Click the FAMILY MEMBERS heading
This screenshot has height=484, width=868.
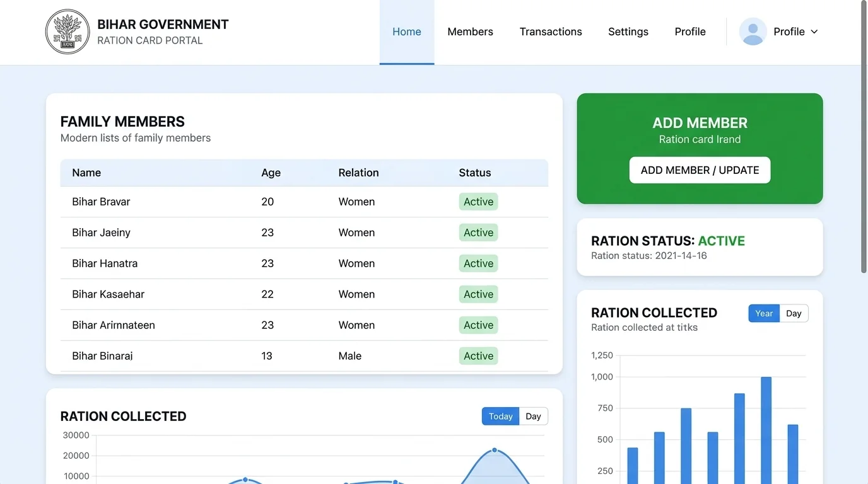122,122
